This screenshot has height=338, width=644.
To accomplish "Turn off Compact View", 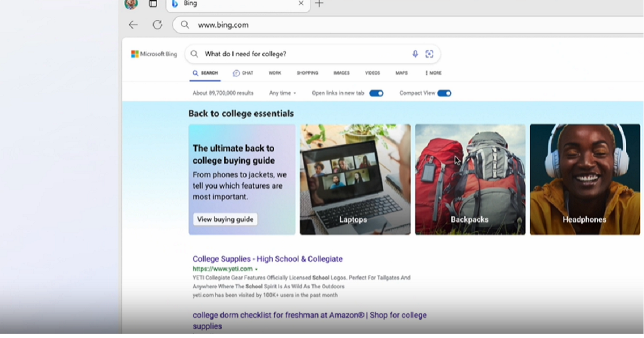I will tap(444, 93).
